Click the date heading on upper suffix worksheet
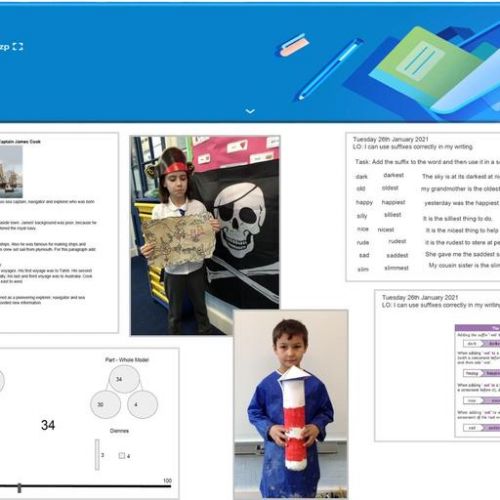The image size is (500, 500). pyautogui.click(x=391, y=139)
